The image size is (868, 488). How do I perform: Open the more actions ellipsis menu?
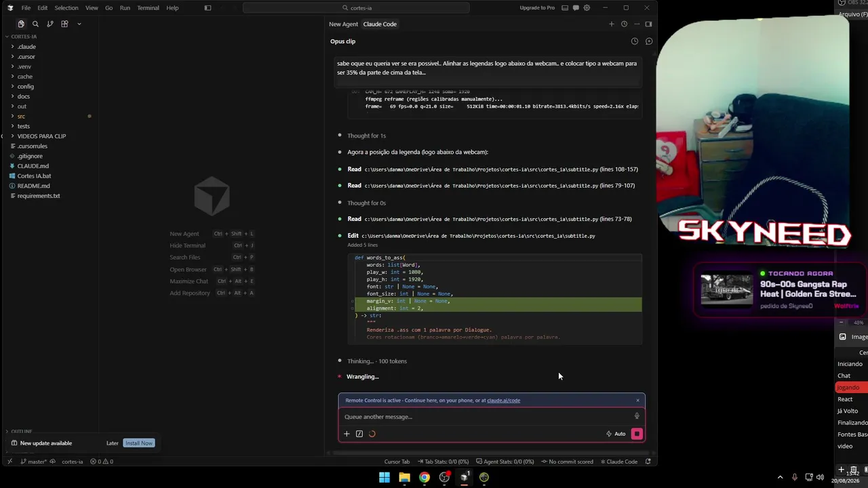point(636,24)
